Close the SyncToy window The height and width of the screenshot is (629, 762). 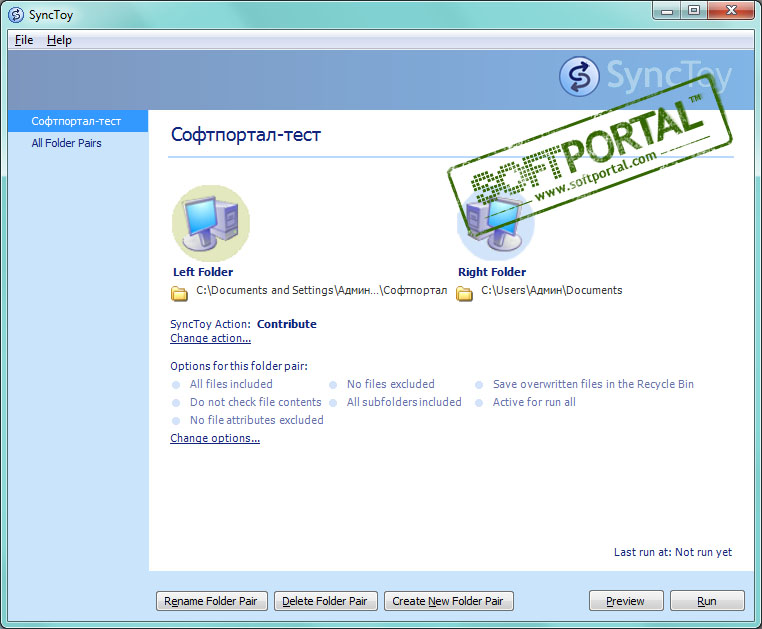(731, 11)
